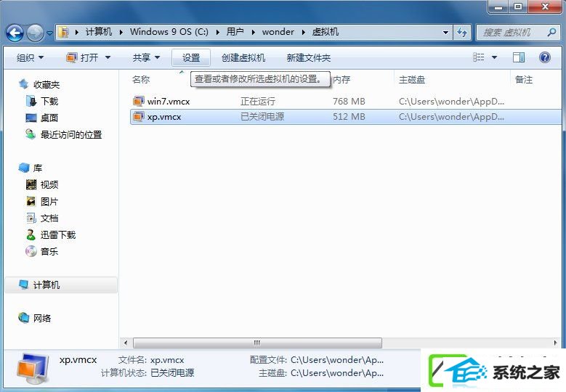Open 桌面 in favorites
The width and height of the screenshot is (566, 392).
(49, 118)
